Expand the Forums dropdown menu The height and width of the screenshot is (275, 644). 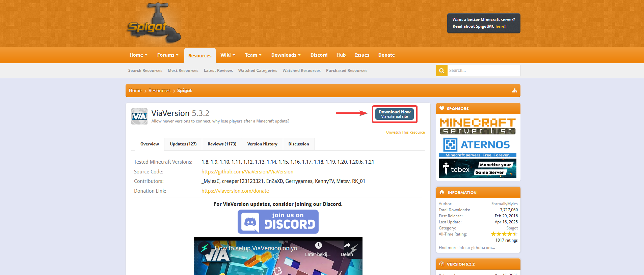point(168,55)
